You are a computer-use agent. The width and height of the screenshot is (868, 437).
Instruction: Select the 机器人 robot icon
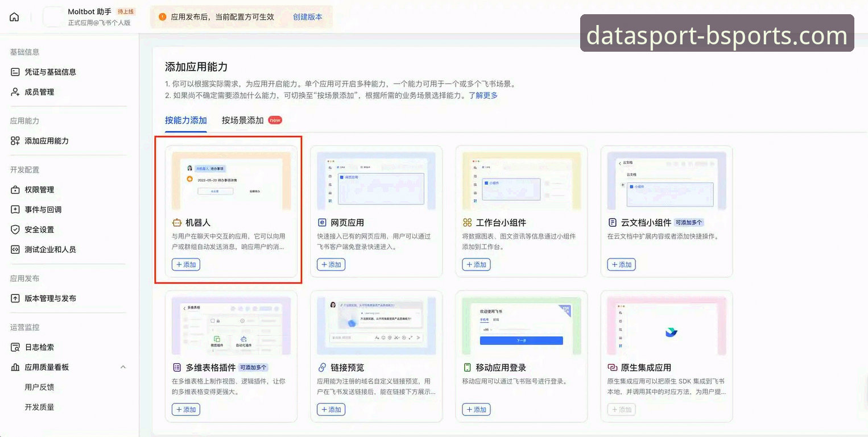click(176, 223)
